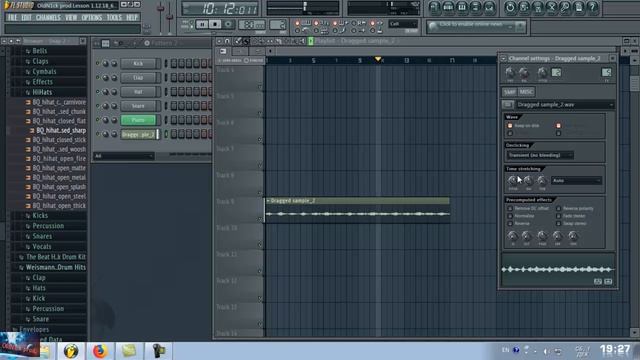The height and width of the screenshot is (360, 640).
Task: Click to enable online news panel
Action: pos(476,27)
